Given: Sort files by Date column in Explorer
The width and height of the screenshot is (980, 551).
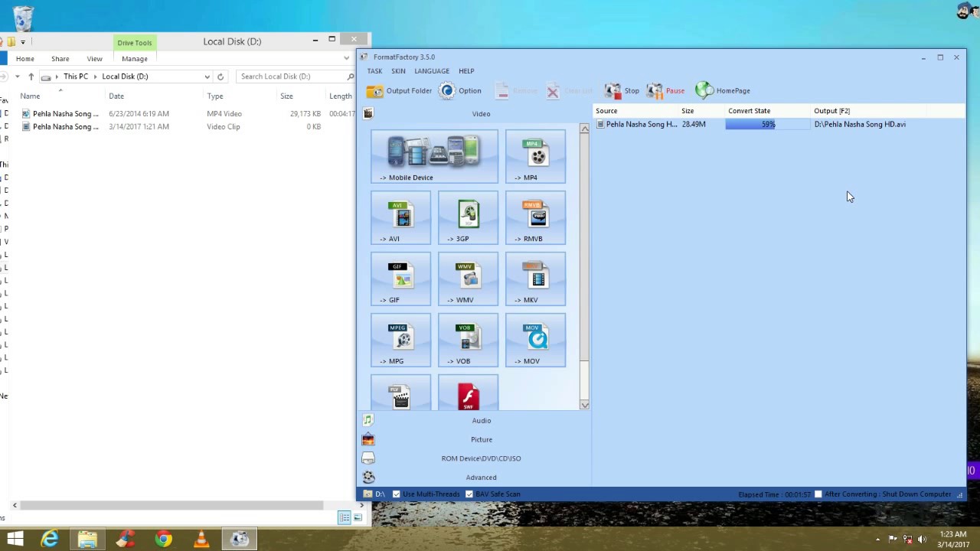Looking at the screenshot, I should (116, 96).
